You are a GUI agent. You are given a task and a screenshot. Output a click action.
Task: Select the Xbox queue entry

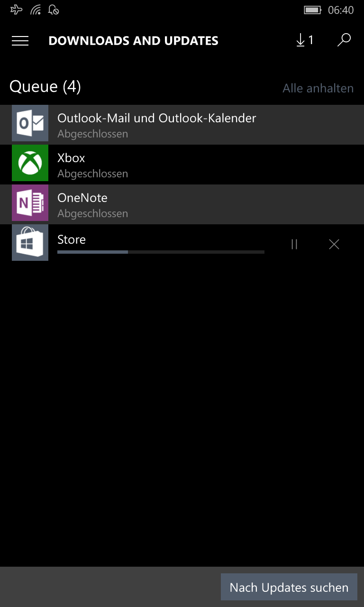[182, 165]
